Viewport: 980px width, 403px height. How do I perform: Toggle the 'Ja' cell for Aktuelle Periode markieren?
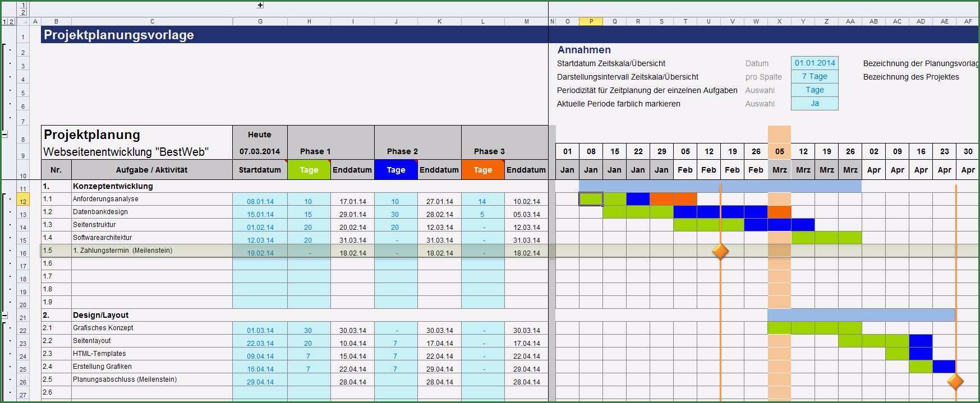[x=815, y=104]
